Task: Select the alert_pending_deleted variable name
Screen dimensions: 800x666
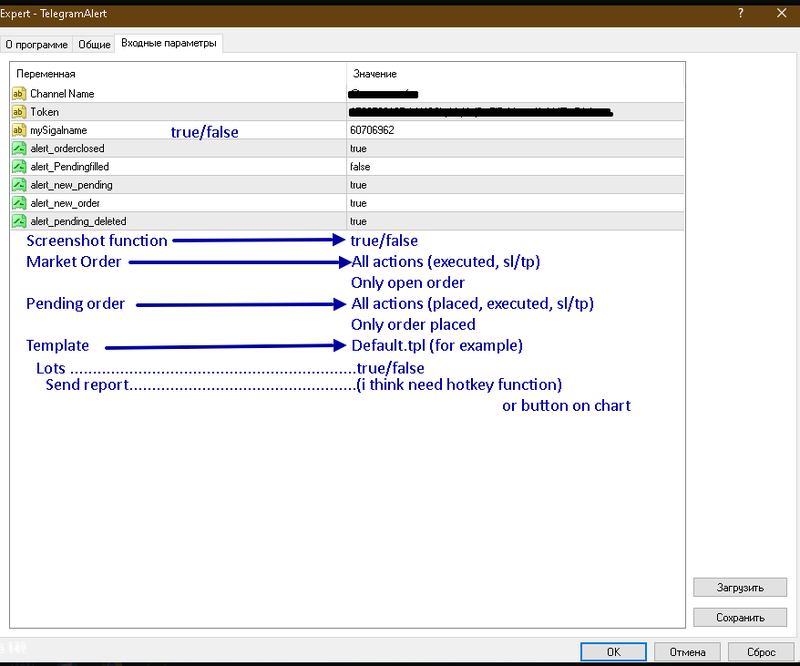Action: coord(78,221)
